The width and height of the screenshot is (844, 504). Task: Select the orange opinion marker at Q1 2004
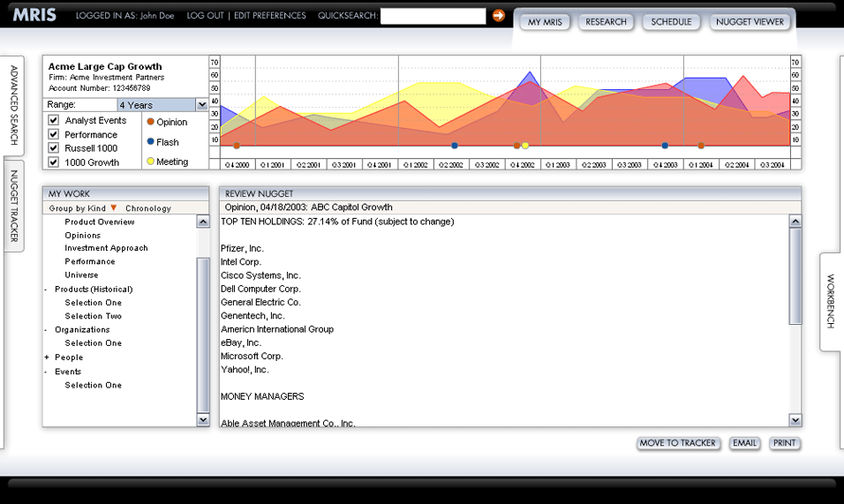701,146
